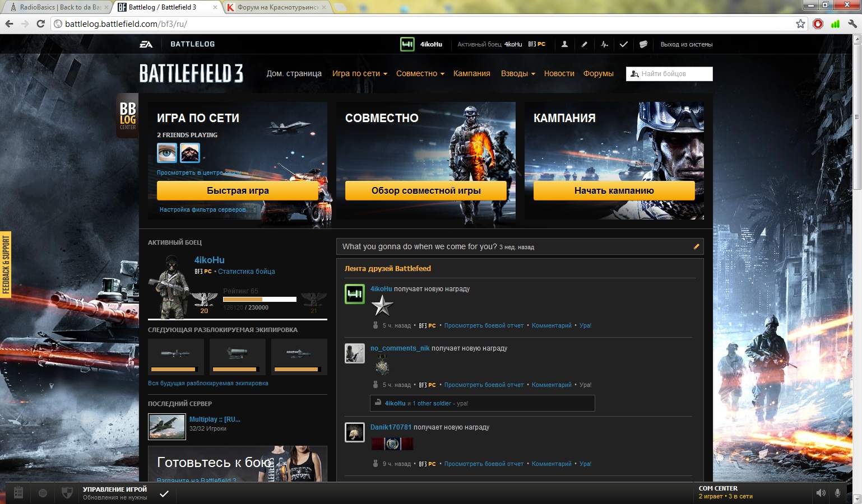Open the game manager clipboard icon in bottom bar
This screenshot has height=504, width=862.
point(18,493)
